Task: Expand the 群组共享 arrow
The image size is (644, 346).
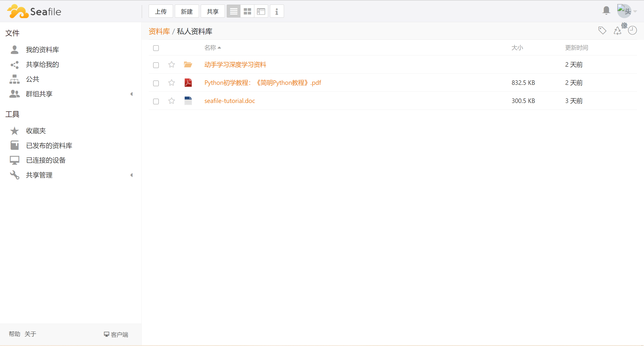Action: point(131,94)
